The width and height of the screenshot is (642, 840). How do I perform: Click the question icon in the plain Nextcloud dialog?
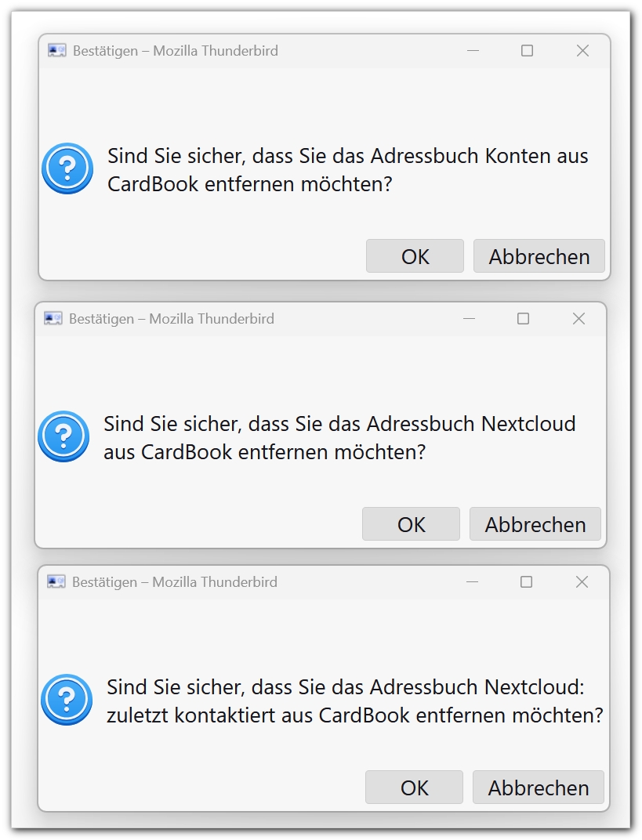pos(63,436)
